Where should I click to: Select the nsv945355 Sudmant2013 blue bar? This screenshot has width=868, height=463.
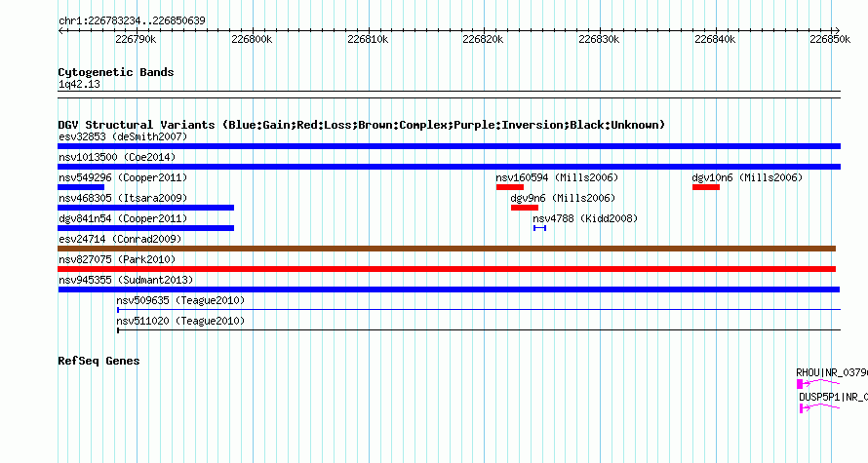click(449, 289)
